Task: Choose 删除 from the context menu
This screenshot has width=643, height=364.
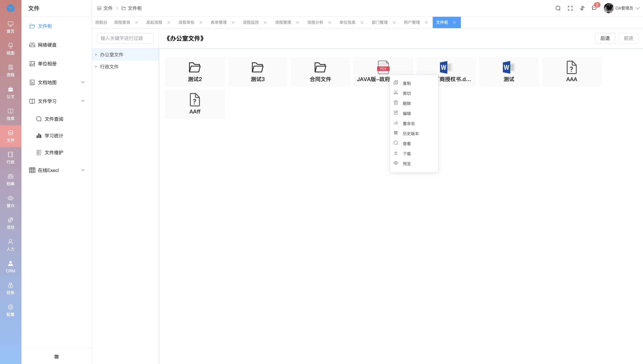Action: click(414, 103)
